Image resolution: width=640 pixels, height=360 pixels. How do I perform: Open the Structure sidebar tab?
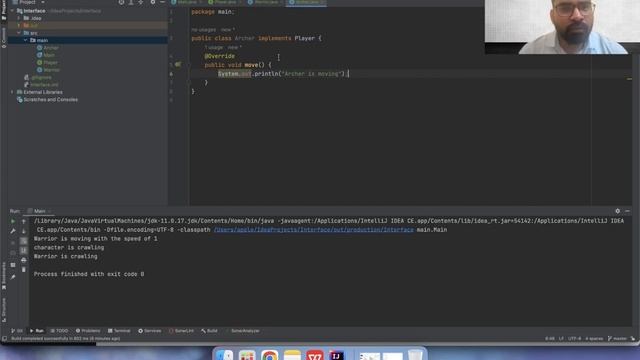coord(4,309)
